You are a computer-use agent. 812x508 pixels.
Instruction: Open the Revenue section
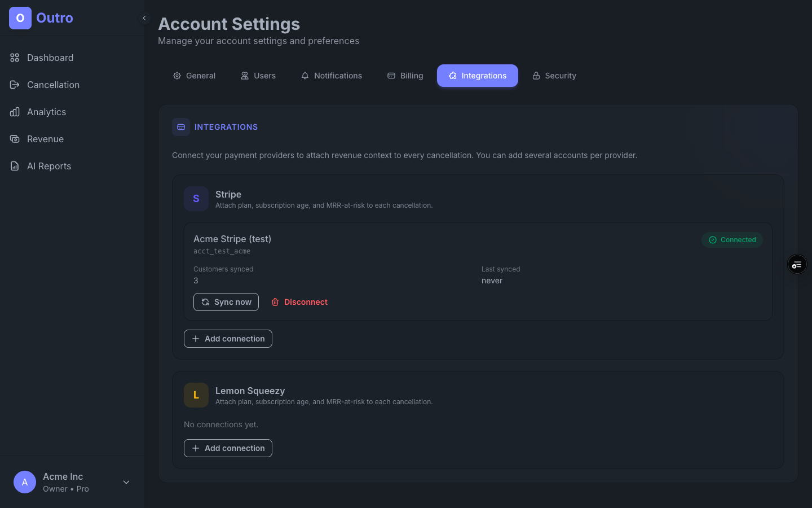(72, 139)
